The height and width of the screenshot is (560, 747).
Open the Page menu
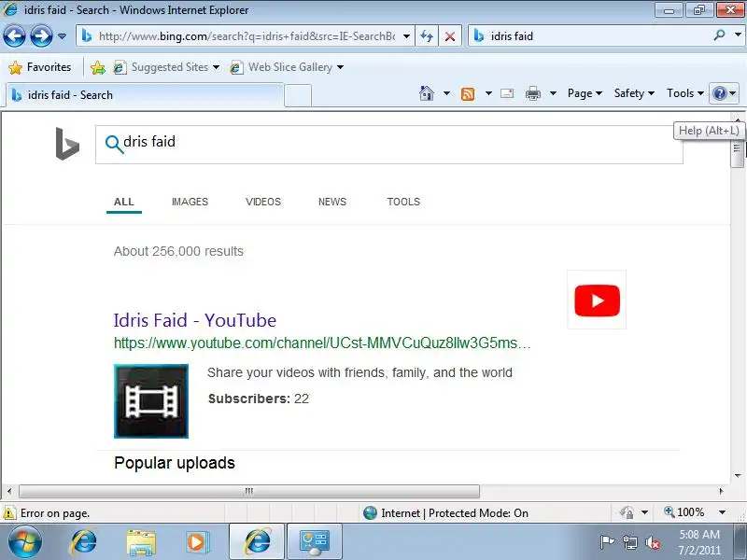click(x=585, y=93)
